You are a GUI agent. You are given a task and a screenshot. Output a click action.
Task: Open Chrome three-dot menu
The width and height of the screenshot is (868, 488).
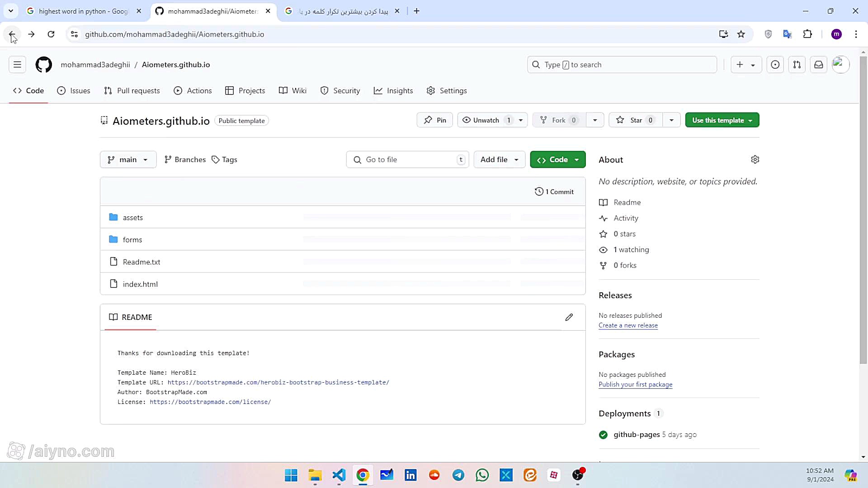pos(856,34)
